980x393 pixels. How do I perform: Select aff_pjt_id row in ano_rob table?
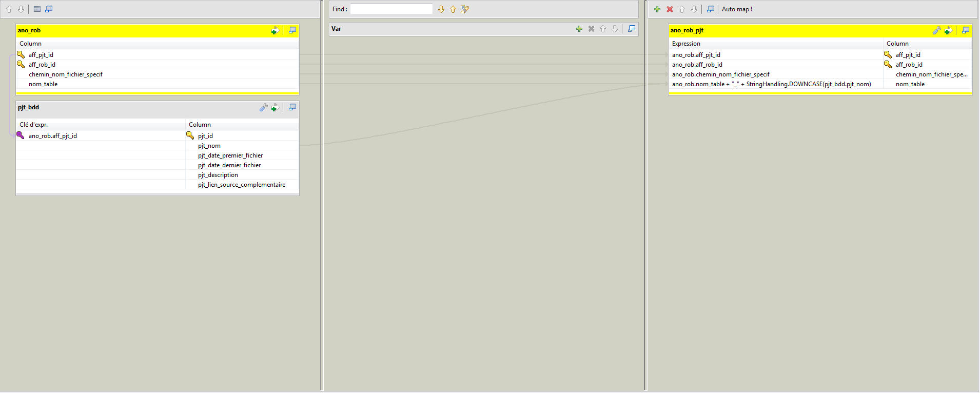[158, 55]
